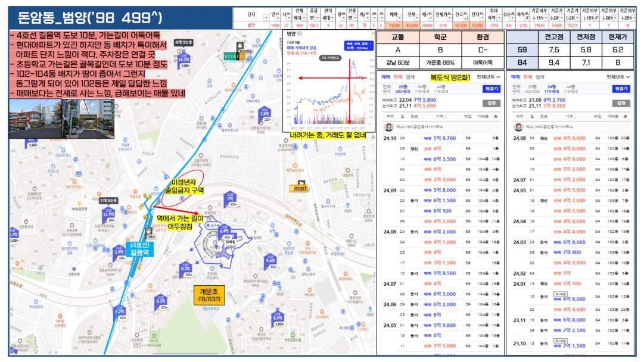This screenshot has width=644, height=362.
Task: Click broker avatar in right transaction panel
Action: pos(518,127)
